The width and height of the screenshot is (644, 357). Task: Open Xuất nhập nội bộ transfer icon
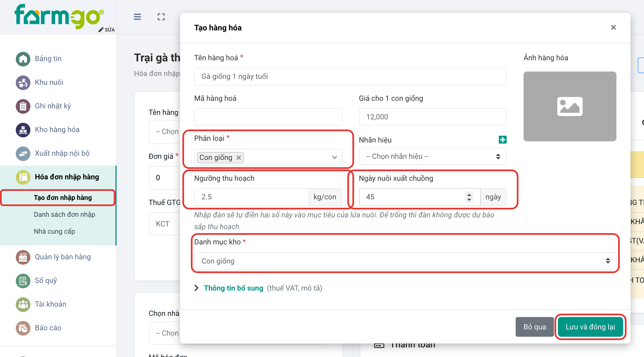click(x=23, y=153)
